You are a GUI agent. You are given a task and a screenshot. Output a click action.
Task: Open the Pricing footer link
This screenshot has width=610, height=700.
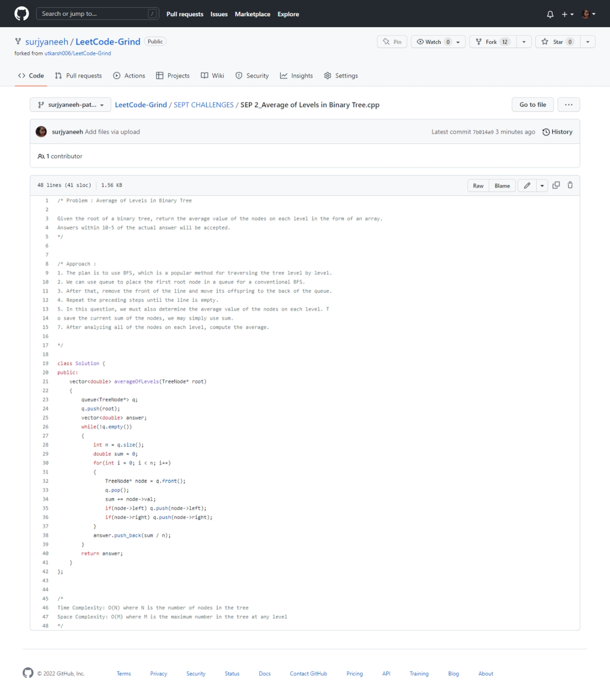point(355,674)
